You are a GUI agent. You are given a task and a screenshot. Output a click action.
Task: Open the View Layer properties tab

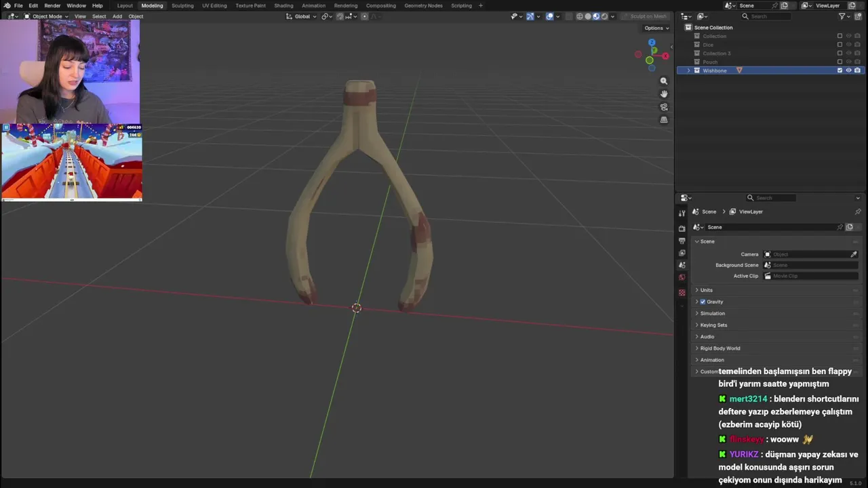682,253
